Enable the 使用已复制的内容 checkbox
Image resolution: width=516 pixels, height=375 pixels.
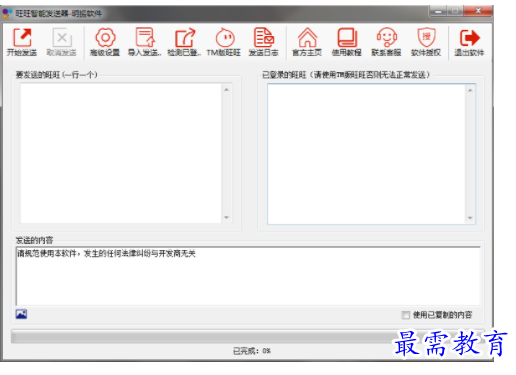pos(406,315)
